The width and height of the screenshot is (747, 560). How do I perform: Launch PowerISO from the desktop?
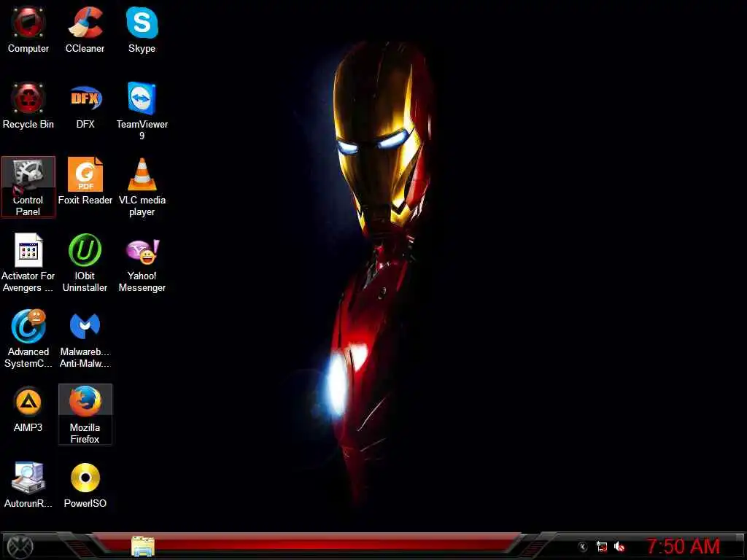point(85,485)
